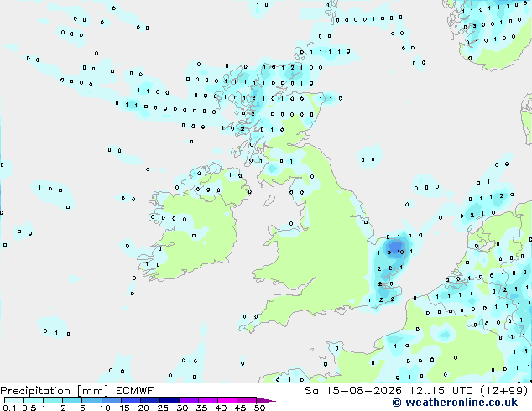
Task: Click the 25–30 mm dark navy swatch
Action: [169, 400]
